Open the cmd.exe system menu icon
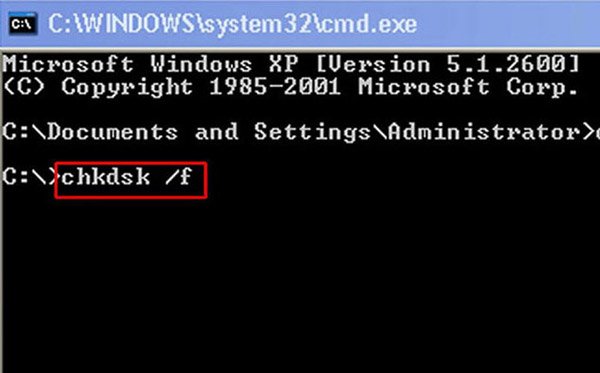Screen dimensions: 600x373 [x=23, y=24]
